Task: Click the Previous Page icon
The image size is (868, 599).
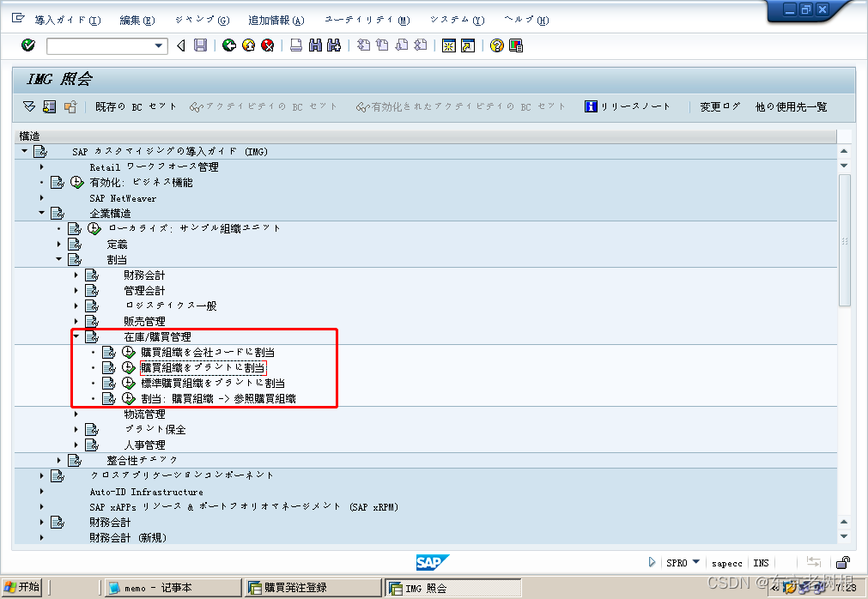Action: (x=383, y=45)
